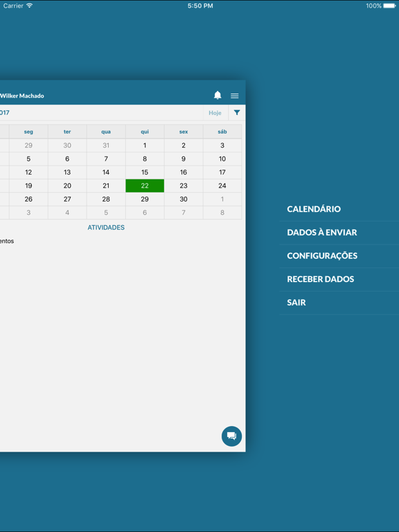Tap the 5:50 PM status clock
399x532 pixels.
tap(200, 6)
